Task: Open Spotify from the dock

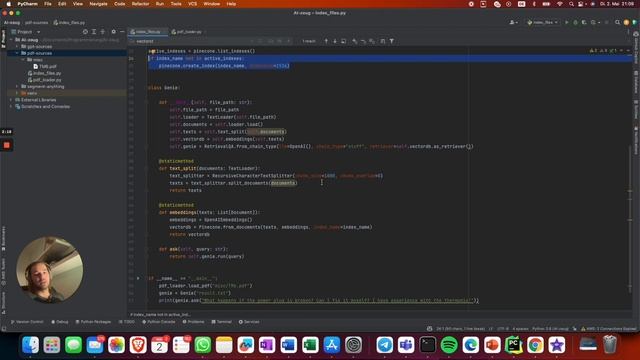Action: (x=449, y=345)
